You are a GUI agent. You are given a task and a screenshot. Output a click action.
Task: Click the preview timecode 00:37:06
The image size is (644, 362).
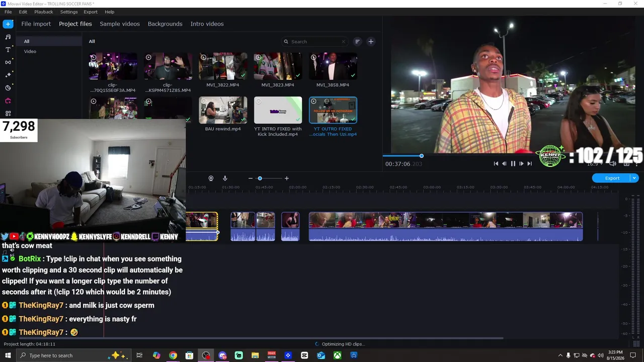404,164
